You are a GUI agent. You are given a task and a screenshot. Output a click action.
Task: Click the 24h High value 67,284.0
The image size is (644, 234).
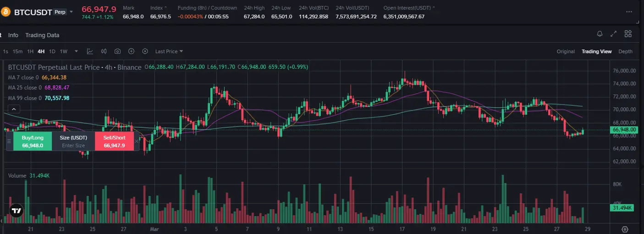[254, 17]
